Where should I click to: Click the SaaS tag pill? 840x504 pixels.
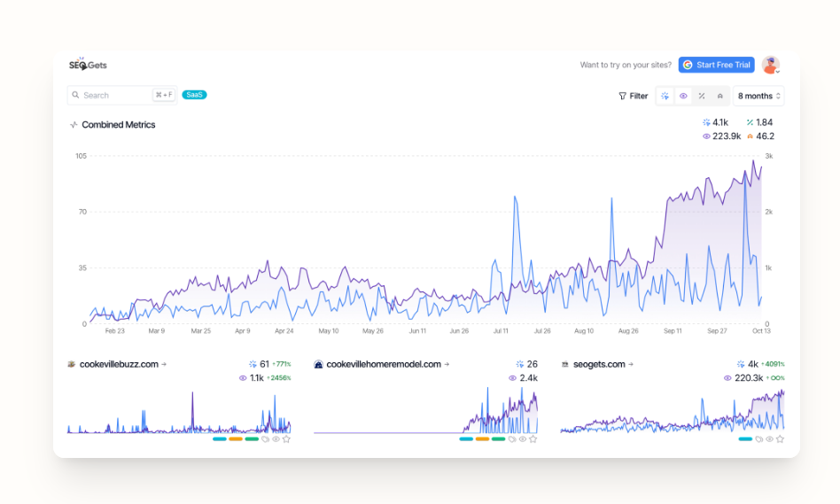194,95
